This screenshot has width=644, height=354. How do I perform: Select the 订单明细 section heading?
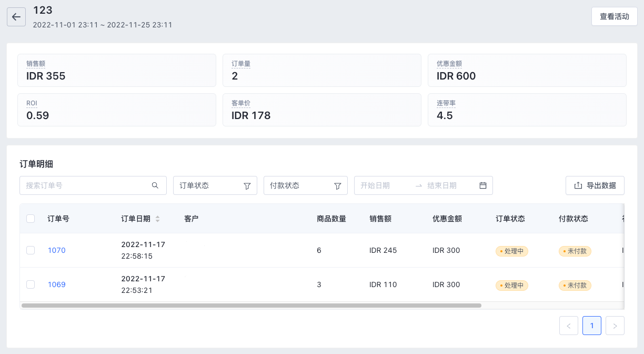coord(35,164)
